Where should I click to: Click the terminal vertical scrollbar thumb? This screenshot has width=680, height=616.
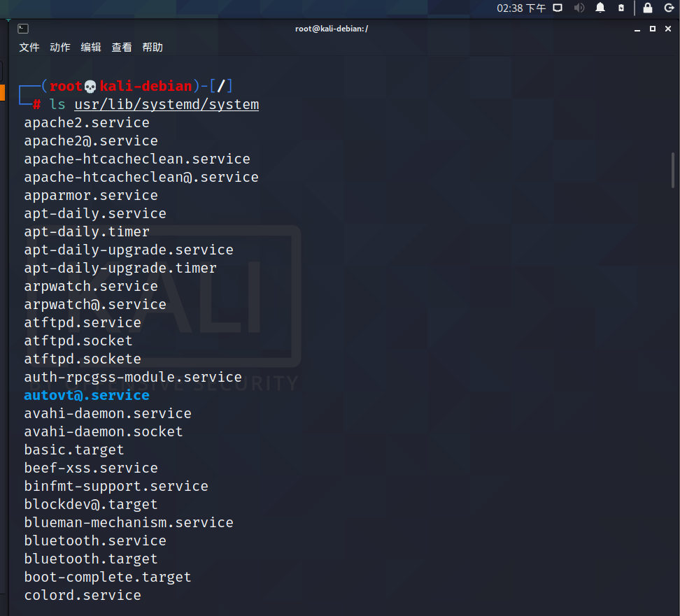pos(672,170)
